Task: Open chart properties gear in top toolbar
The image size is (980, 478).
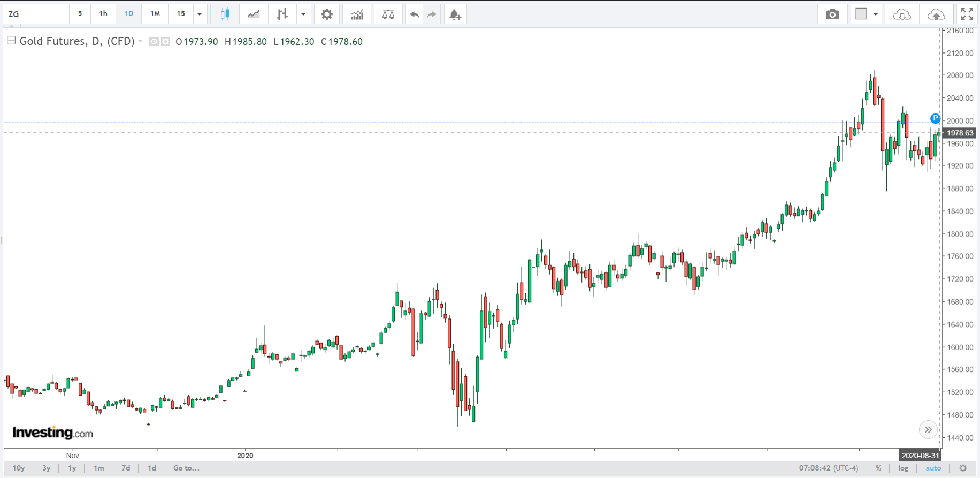Action: click(x=327, y=14)
